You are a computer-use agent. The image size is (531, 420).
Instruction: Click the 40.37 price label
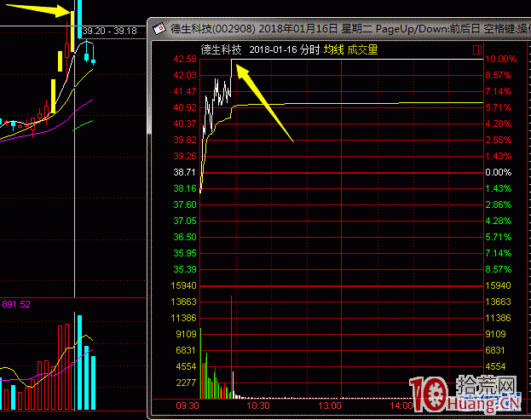(x=185, y=124)
